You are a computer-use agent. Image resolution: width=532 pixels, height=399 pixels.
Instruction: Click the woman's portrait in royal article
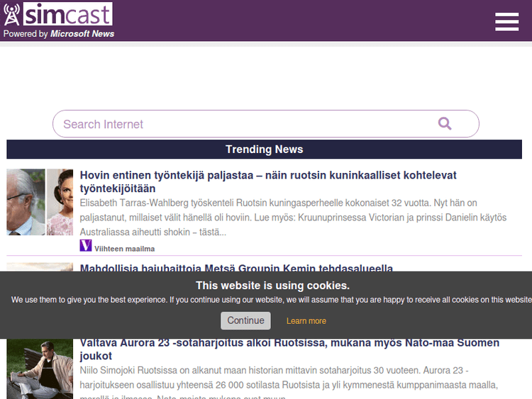pyautogui.click(x=60, y=202)
